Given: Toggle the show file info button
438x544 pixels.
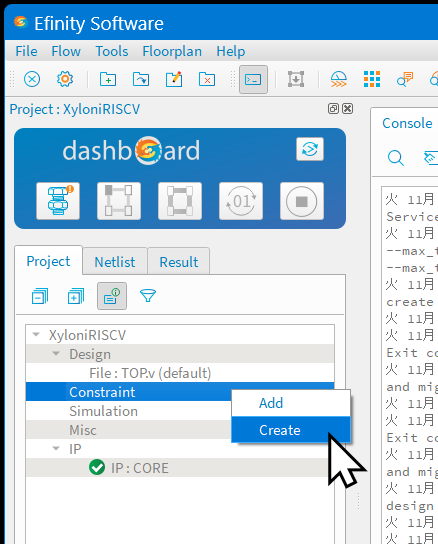Looking at the screenshot, I should (x=112, y=296).
